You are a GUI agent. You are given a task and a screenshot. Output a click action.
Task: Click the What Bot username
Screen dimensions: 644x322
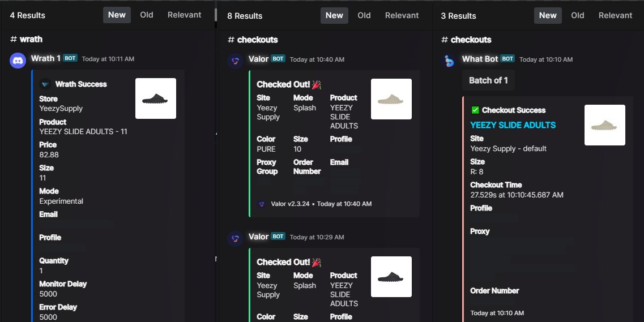(x=480, y=59)
